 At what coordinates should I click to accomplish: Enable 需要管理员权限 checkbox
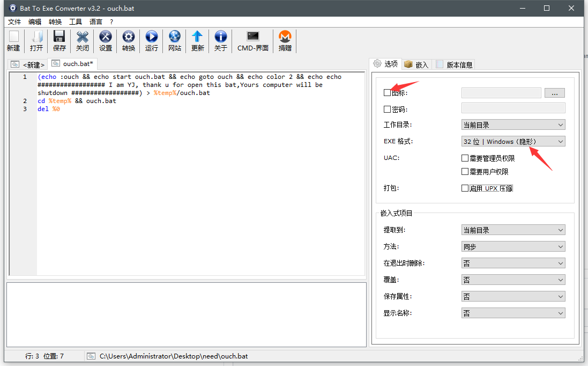465,158
